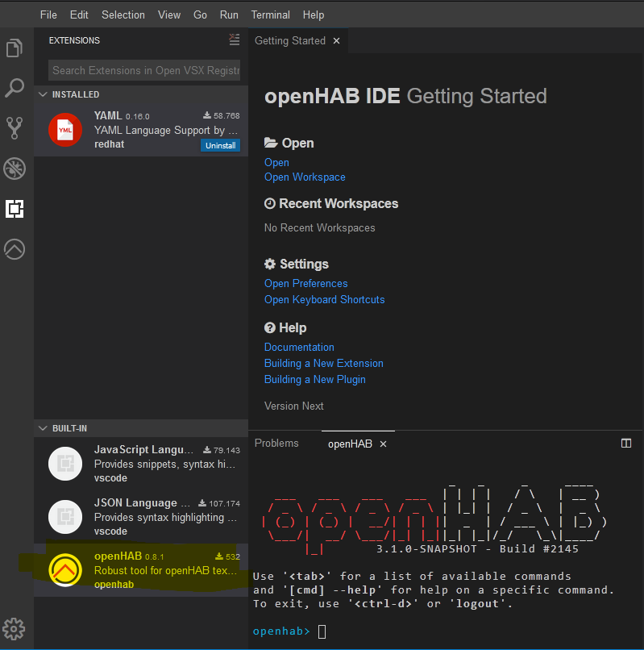
Task: Open the openHAB sidebar icon
Action: (x=15, y=249)
